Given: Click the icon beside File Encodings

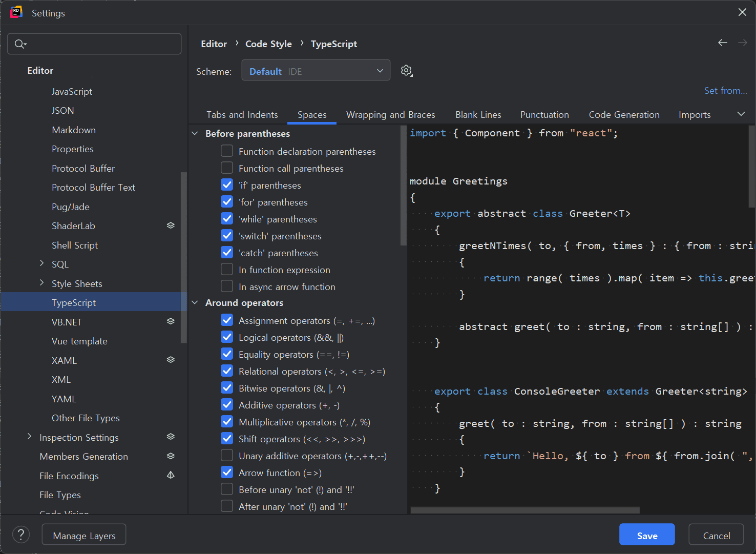Looking at the screenshot, I should pos(171,475).
